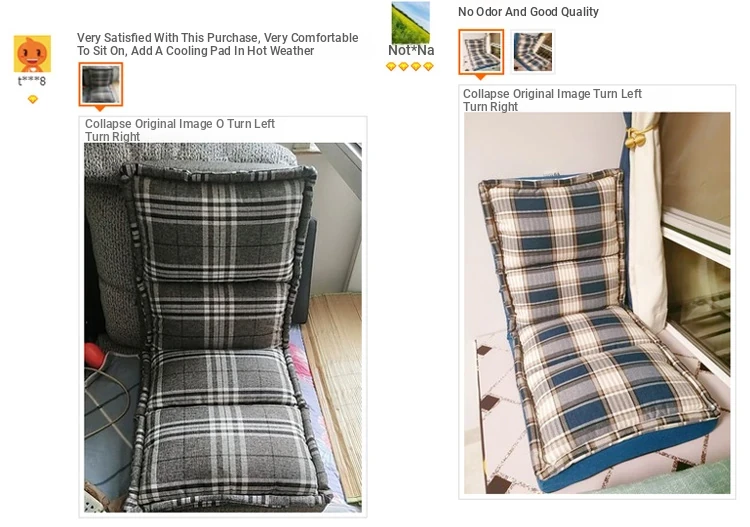Select first blue plaid thumbnail in Not*Na's review
The width and height of the screenshot is (750, 527).
coord(481,52)
